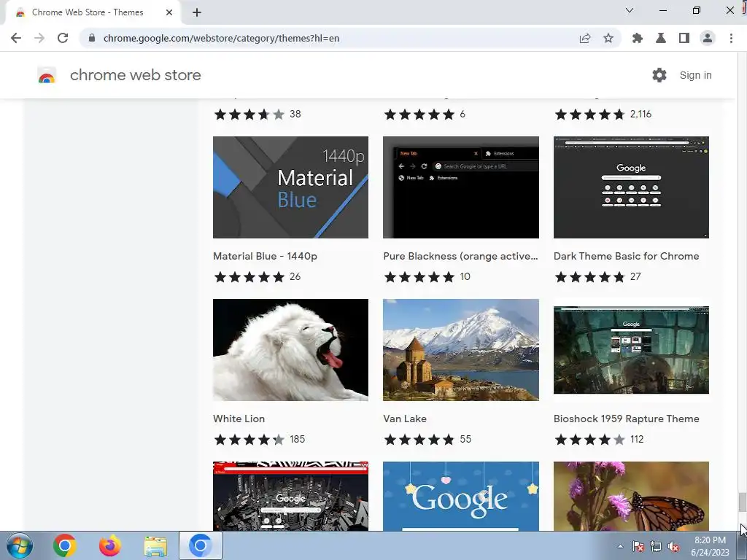The width and height of the screenshot is (747, 560).
Task: Show hidden system tray icons
Action: 620,546
